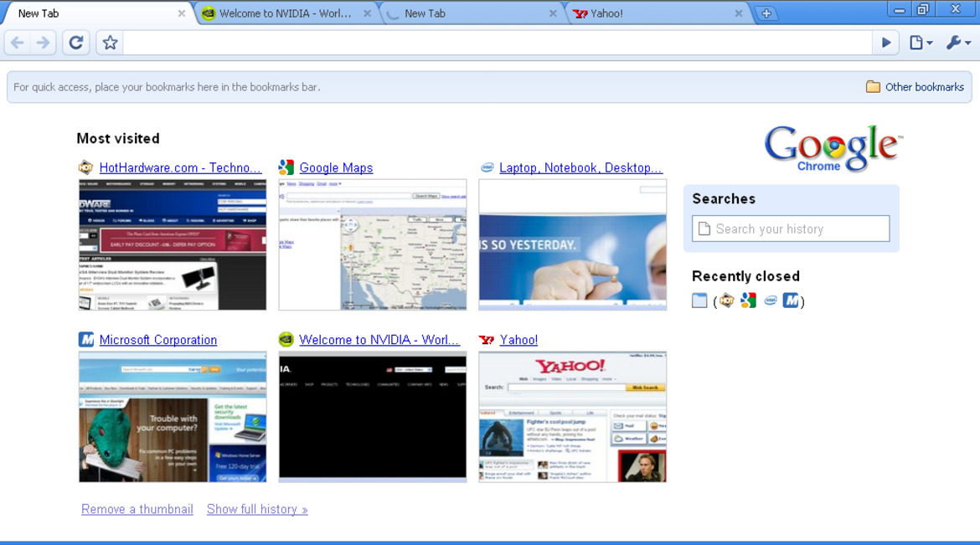Click the address bar field
Screen dimensions: 980x545
coord(498,43)
